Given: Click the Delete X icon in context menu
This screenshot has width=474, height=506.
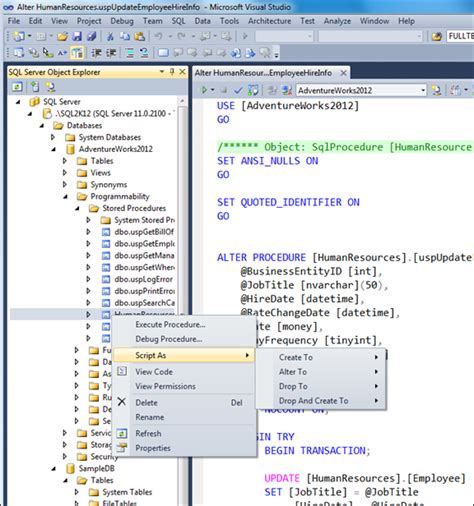Looking at the screenshot, I should [122, 402].
